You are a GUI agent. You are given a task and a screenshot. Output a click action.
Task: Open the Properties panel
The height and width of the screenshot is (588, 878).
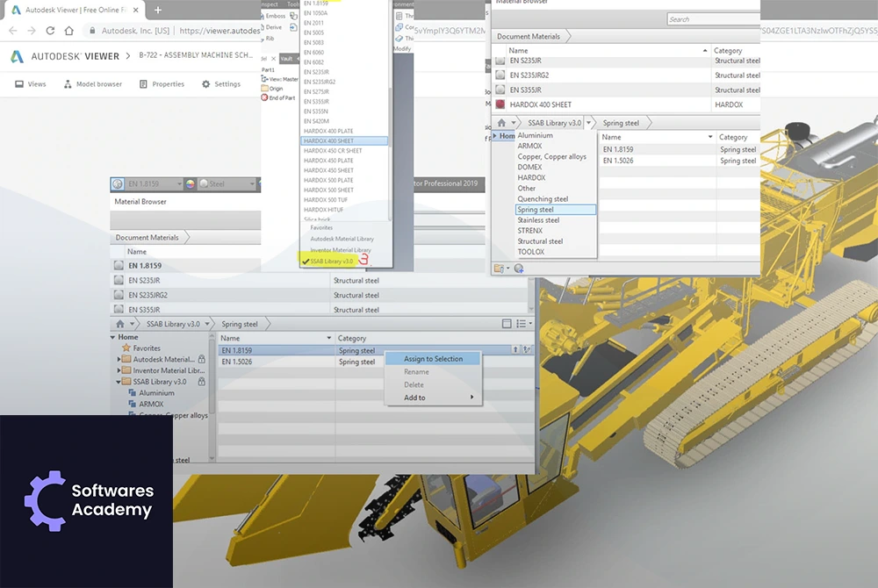pyautogui.click(x=162, y=84)
